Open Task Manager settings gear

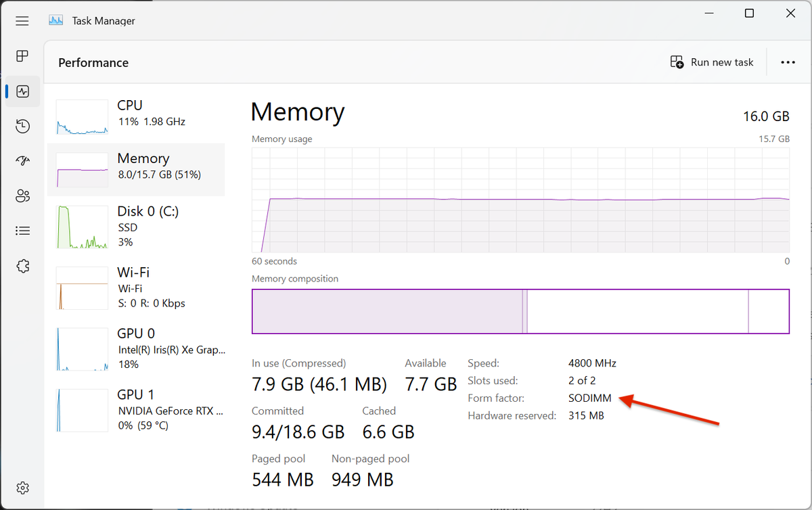pyautogui.click(x=22, y=488)
